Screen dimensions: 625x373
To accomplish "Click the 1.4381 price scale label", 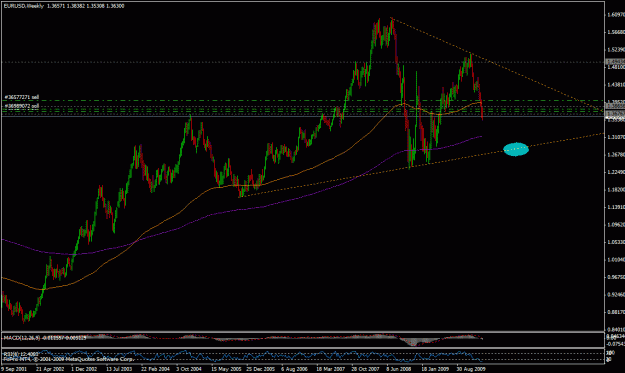I will click(616, 85).
